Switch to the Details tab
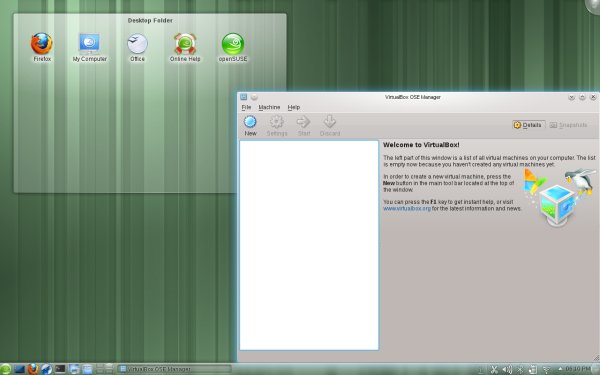 [x=528, y=125]
